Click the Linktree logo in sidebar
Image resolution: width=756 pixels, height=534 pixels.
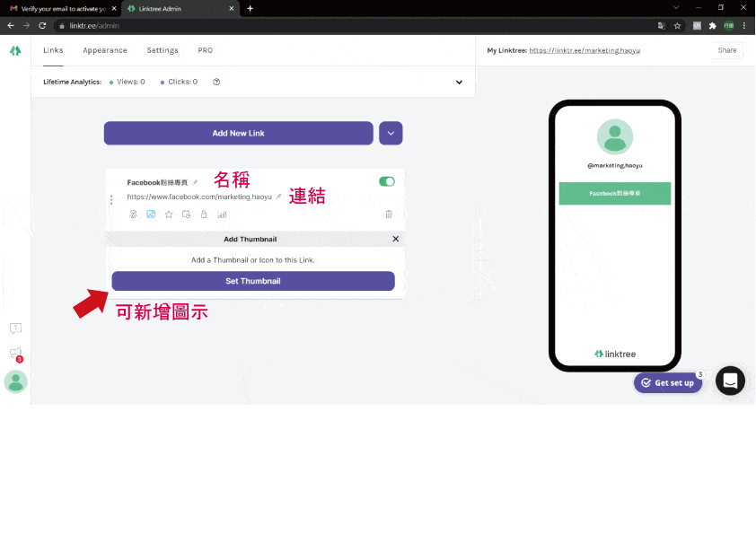[15, 50]
